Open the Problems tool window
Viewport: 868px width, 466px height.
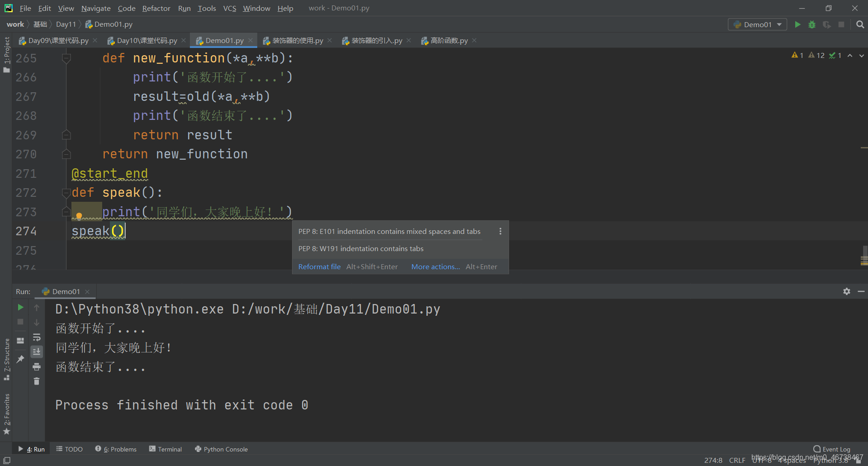pyautogui.click(x=116, y=449)
